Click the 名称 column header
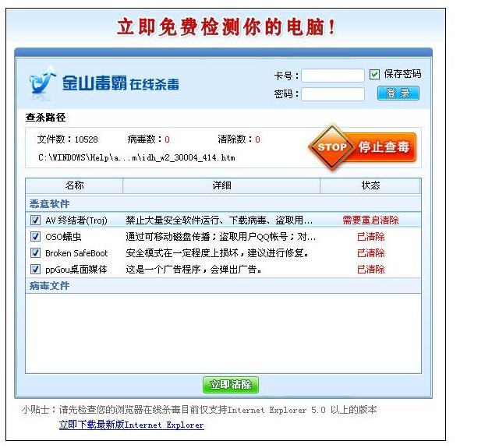This screenshot has height=448, width=499. tap(74, 185)
